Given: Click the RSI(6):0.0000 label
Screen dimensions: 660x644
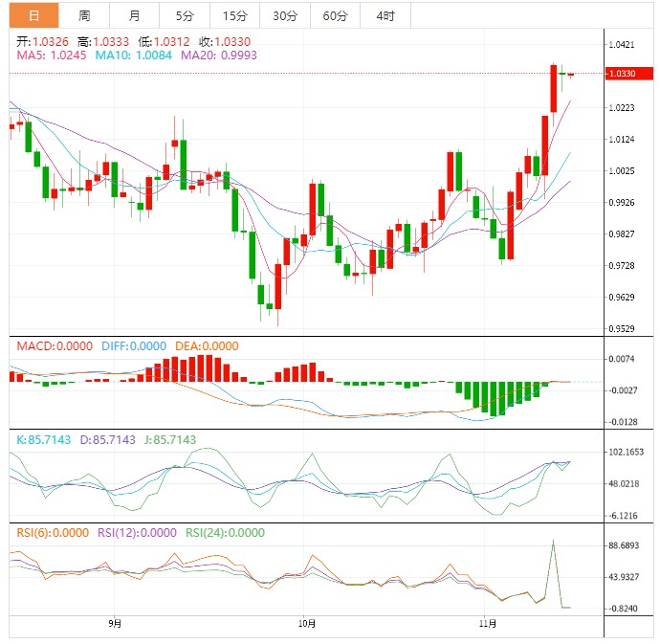Looking at the screenshot, I should click(53, 533).
